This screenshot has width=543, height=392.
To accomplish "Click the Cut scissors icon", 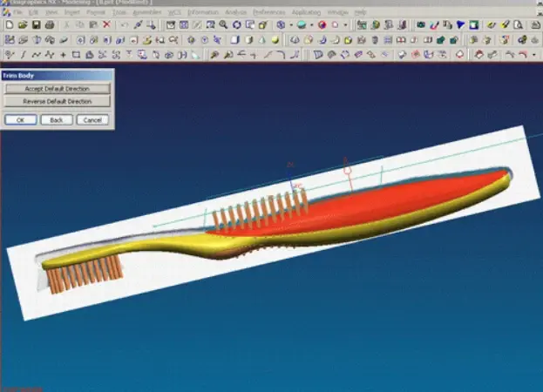I will [x=66, y=24].
